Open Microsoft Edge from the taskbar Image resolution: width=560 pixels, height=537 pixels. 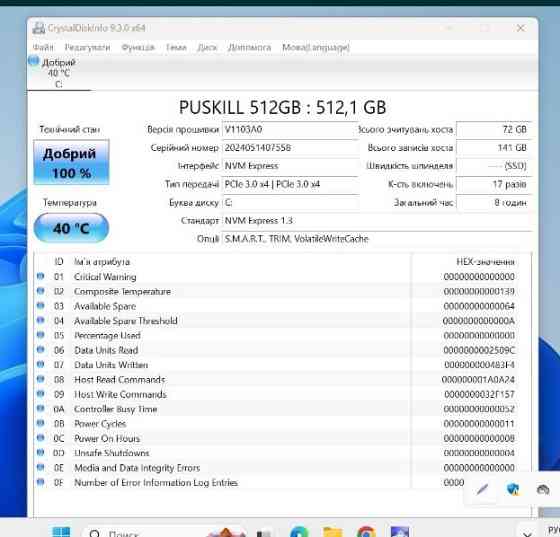point(299,532)
